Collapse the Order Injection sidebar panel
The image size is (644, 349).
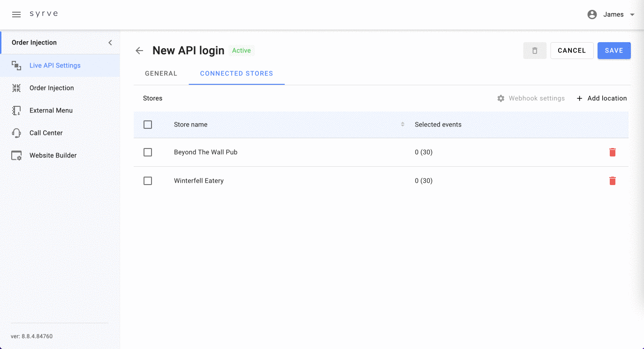(x=110, y=43)
